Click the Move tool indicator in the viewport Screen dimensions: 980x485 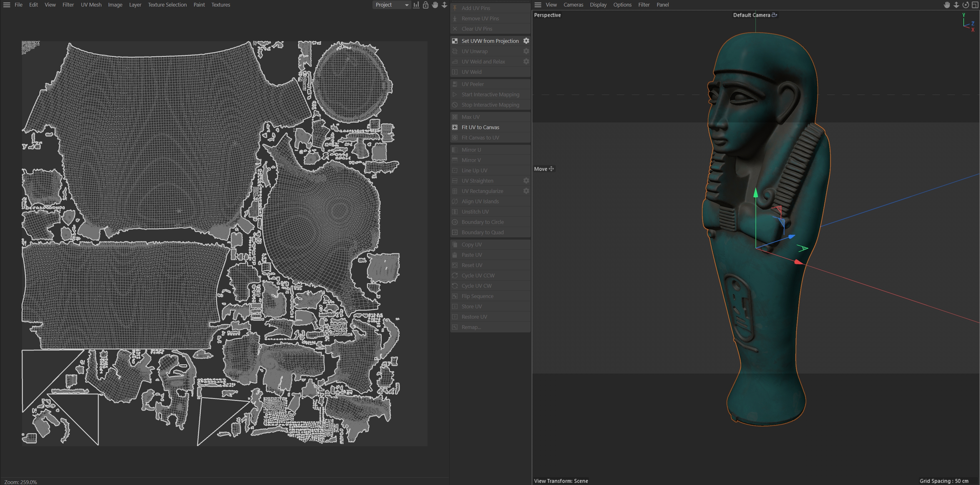[x=544, y=169]
